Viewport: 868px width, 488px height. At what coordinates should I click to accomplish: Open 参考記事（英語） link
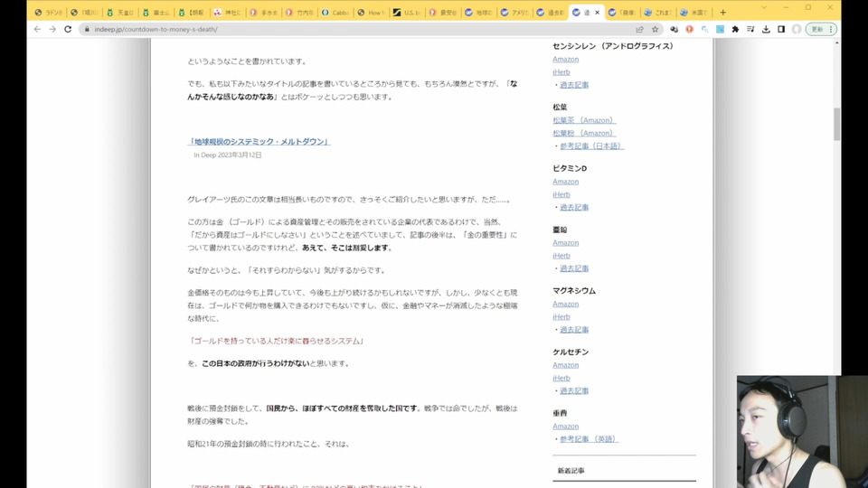(589, 439)
